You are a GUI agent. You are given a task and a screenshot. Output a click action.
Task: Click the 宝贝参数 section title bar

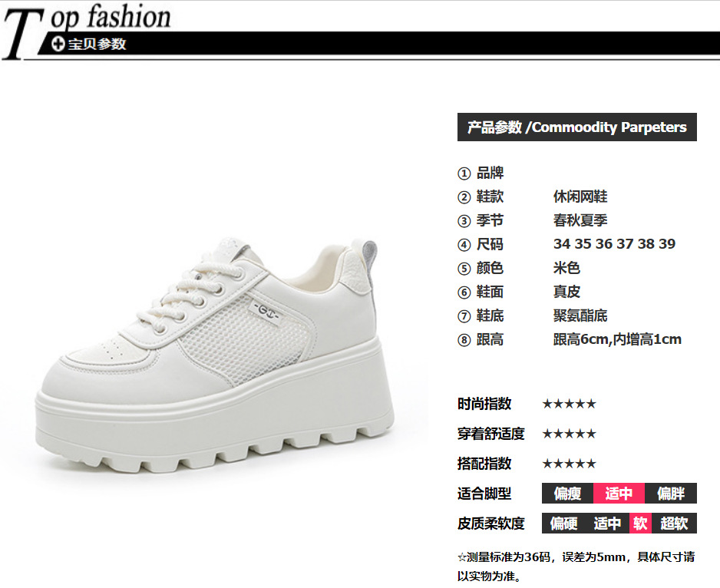point(378,44)
